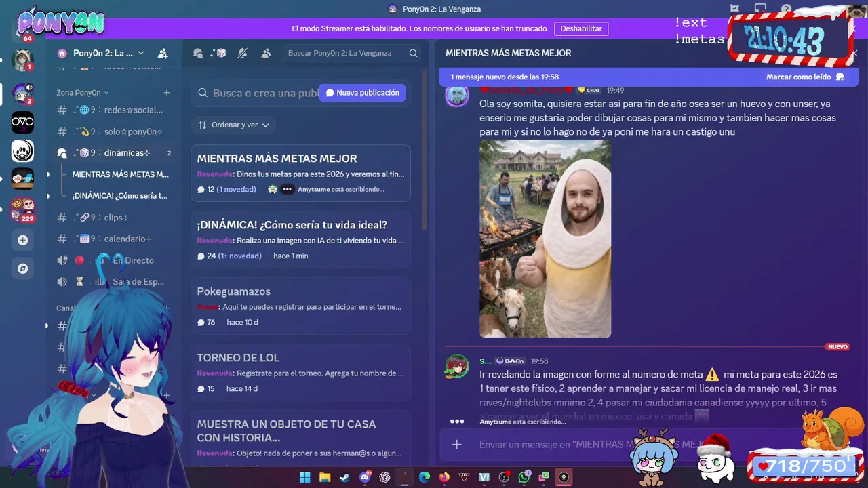Screen dimensions: 868x488
Task: Click the PonyOn 2 server avatar with the 2 badge
Action: click(22, 94)
